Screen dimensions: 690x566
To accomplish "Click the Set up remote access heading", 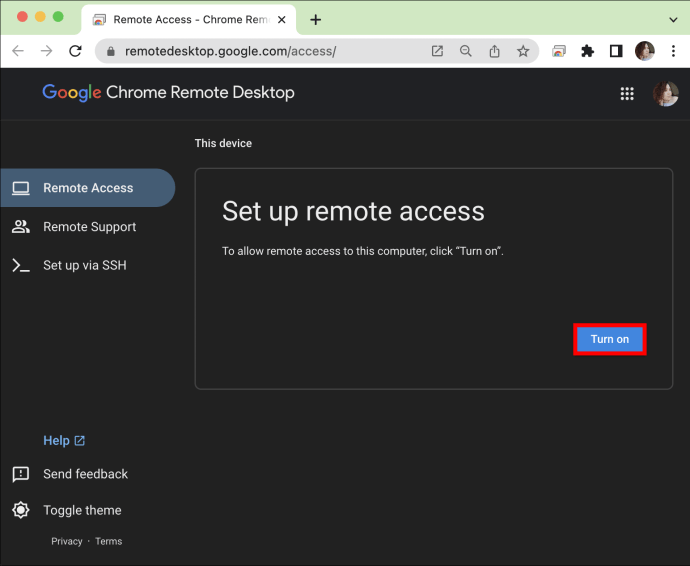I will click(x=353, y=212).
